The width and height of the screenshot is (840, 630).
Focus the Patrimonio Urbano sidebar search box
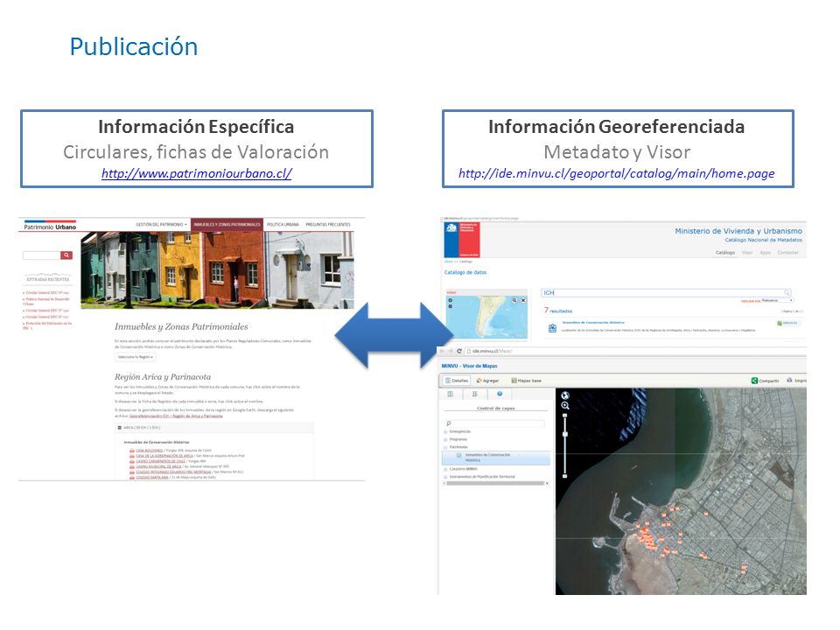pos(42,255)
